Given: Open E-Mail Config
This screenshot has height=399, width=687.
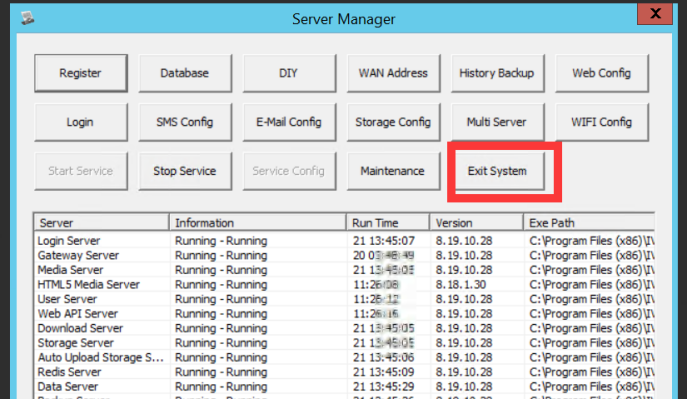Looking at the screenshot, I should 289,122.
